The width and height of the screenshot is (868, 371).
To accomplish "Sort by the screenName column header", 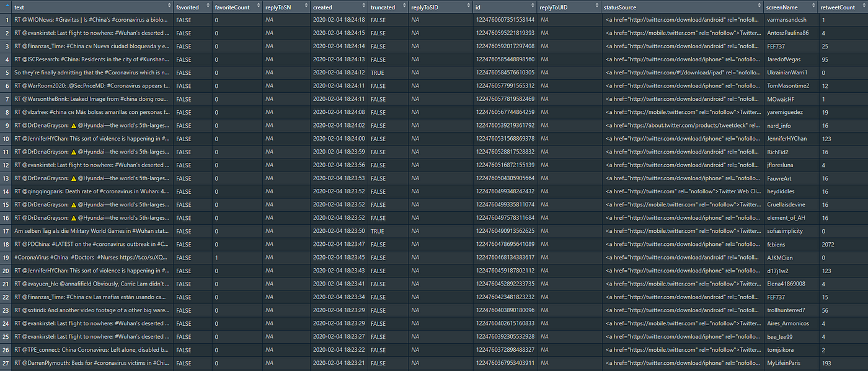I will (x=790, y=7).
